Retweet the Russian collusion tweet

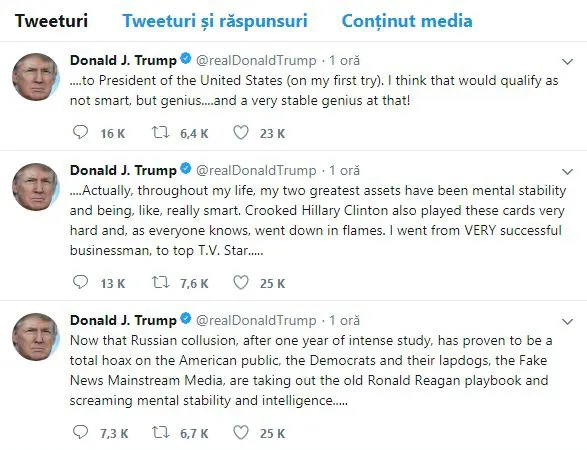point(160,432)
